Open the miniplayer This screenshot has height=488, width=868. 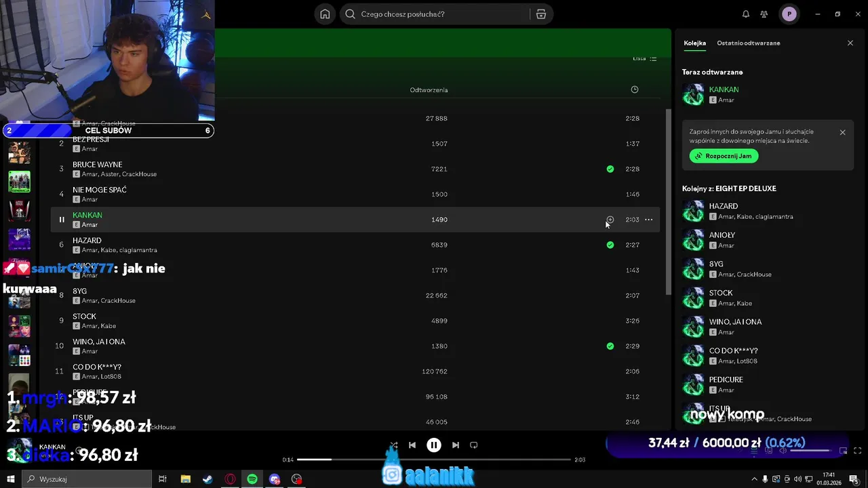(843, 451)
